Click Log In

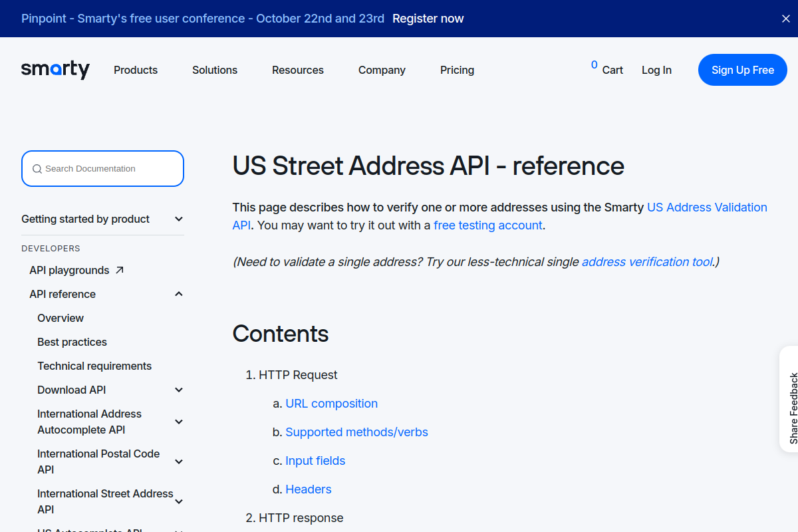(x=656, y=70)
